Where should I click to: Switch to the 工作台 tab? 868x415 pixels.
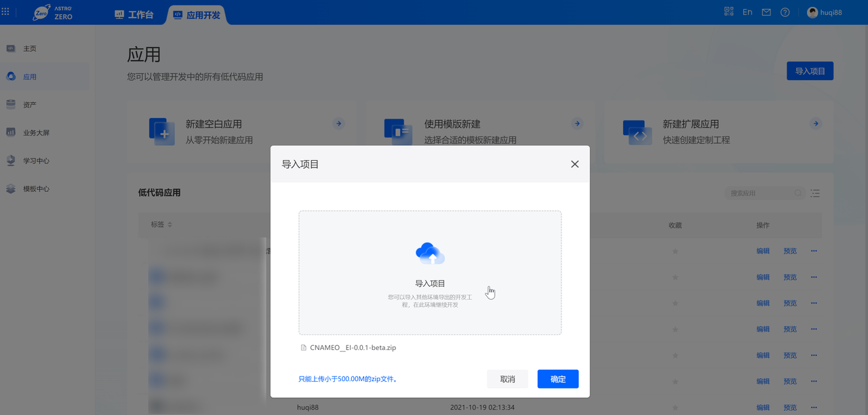tap(134, 14)
